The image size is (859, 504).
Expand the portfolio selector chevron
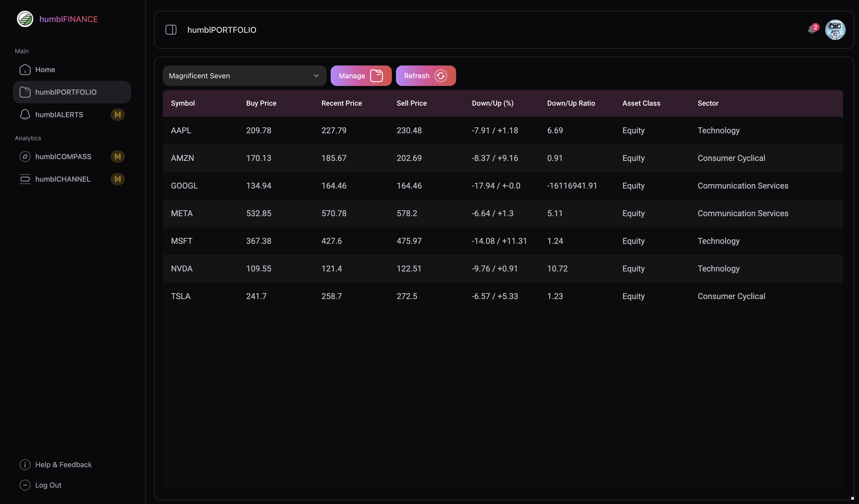point(316,76)
